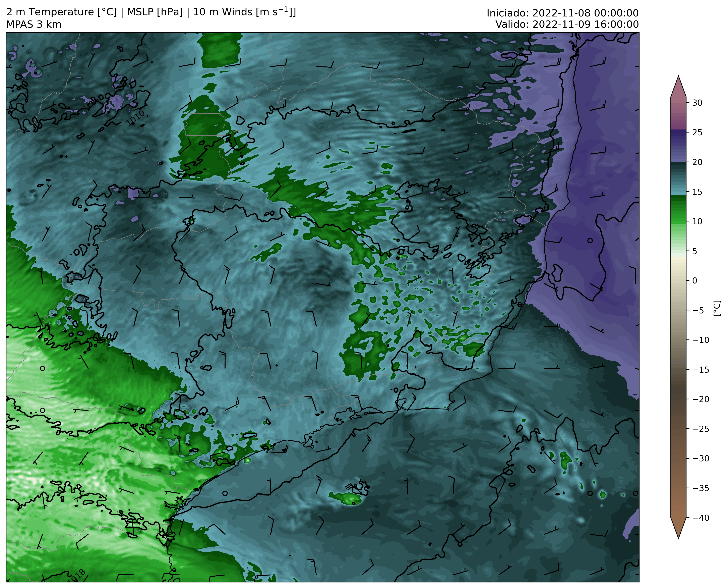Click the colorbar tick label 5
Screen dimensions: 727x588
pos(694,251)
